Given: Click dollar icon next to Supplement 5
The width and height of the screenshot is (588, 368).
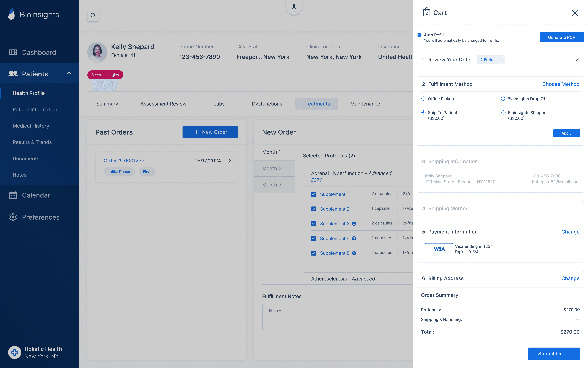Looking at the screenshot, I should click(x=354, y=253).
